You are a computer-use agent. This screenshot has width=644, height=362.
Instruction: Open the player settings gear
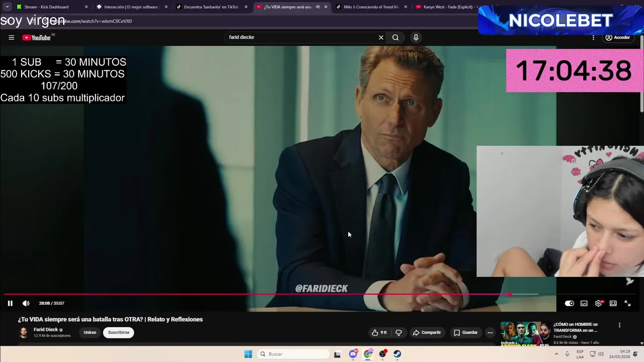[x=598, y=303]
